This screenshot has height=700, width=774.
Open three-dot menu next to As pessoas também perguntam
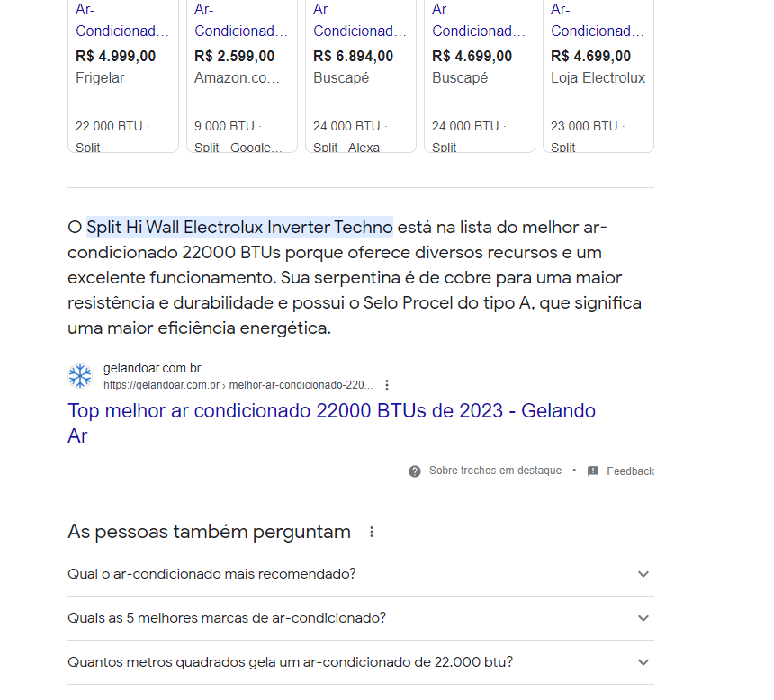(372, 532)
